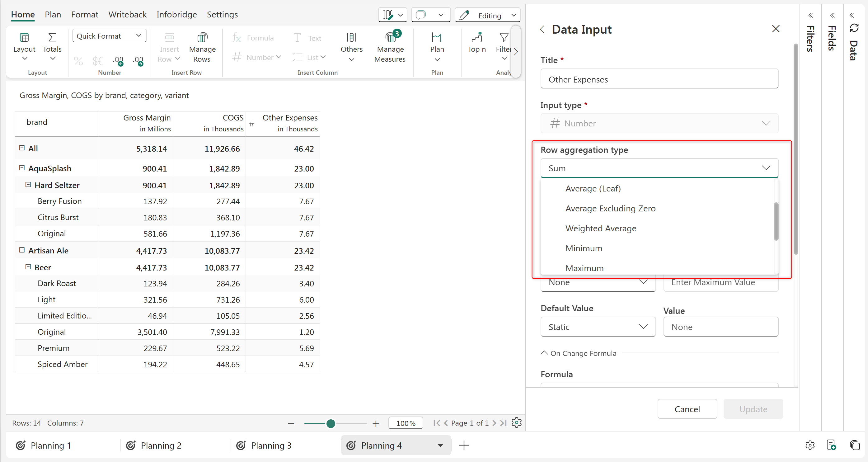The height and width of the screenshot is (462, 868).
Task: Click the Top n icon
Action: tap(476, 37)
